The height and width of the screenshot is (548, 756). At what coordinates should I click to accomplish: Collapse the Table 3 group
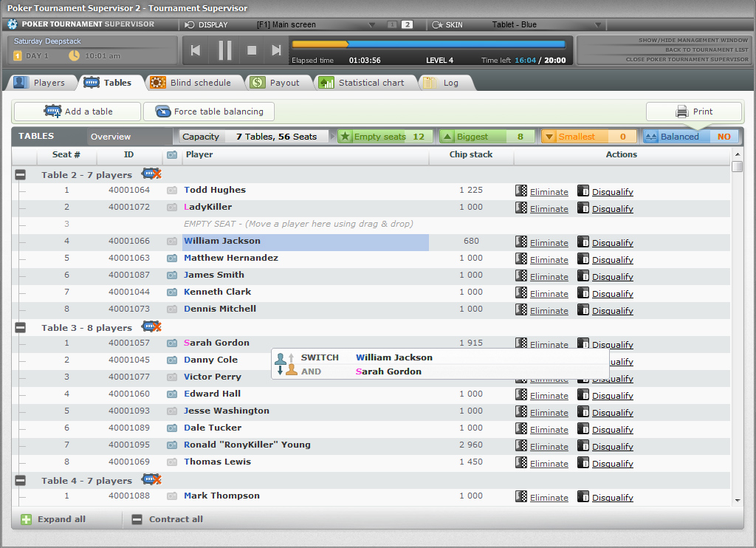tap(21, 328)
